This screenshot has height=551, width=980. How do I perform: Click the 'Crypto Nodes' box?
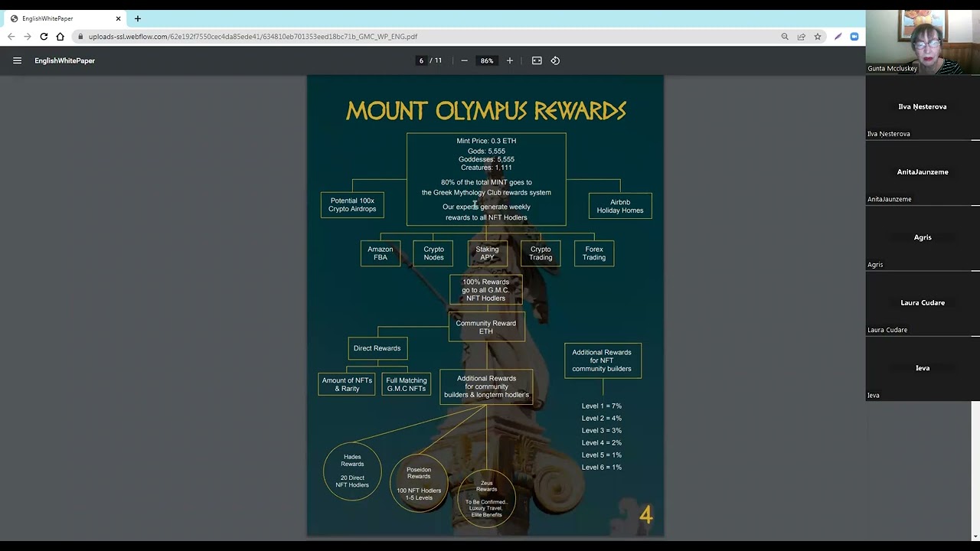[x=433, y=253]
